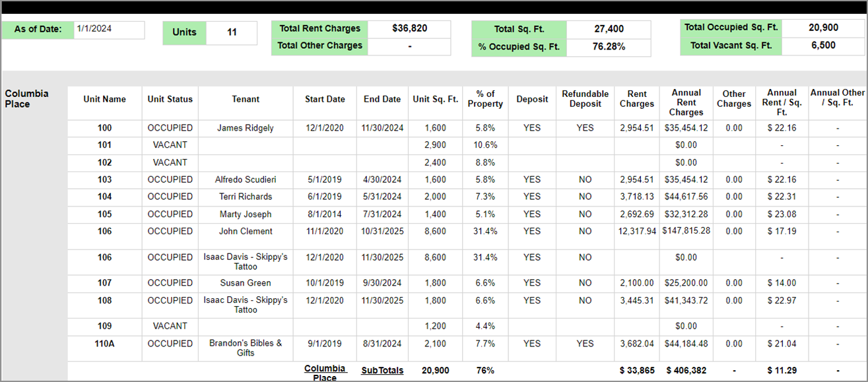Click the Columbia Place link in subtotal row

325,371
